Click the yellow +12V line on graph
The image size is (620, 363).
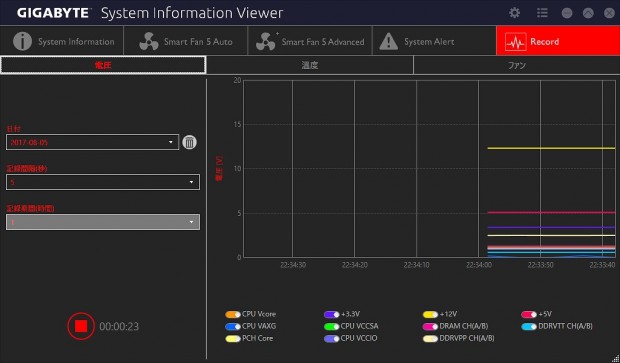point(551,148)
